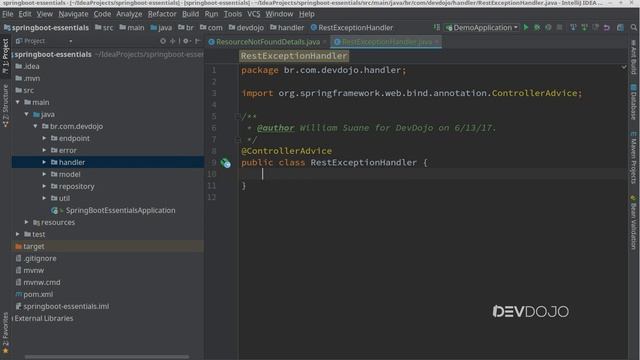Screen dimensions: 640x360
Task: Run DemoApplication with the green play icon
Action: pyautogui.click(x=526, y=27)
